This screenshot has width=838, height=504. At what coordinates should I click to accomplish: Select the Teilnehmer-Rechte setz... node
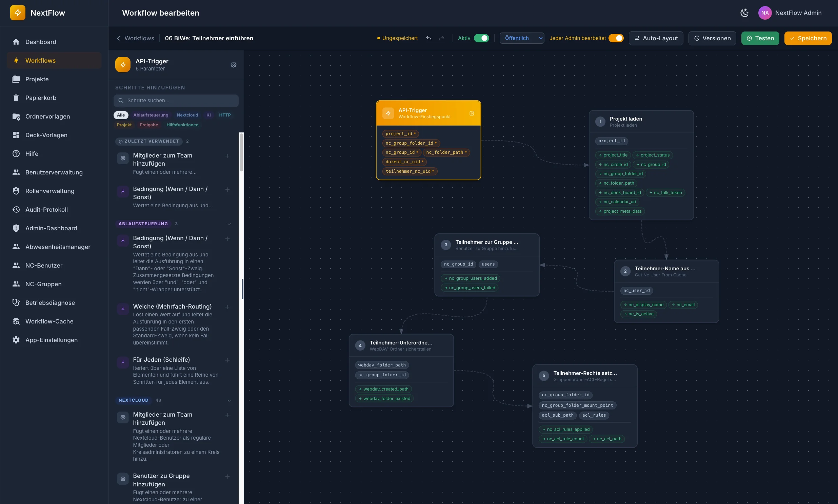click(584, 406)
